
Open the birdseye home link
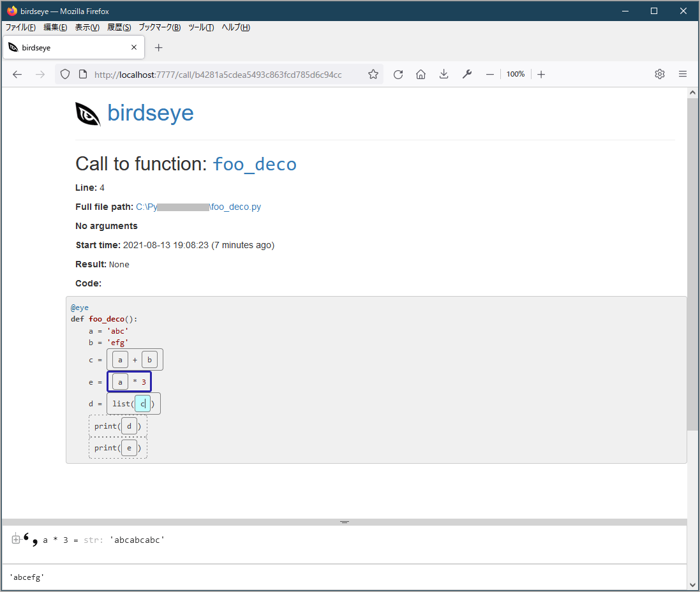151,113
